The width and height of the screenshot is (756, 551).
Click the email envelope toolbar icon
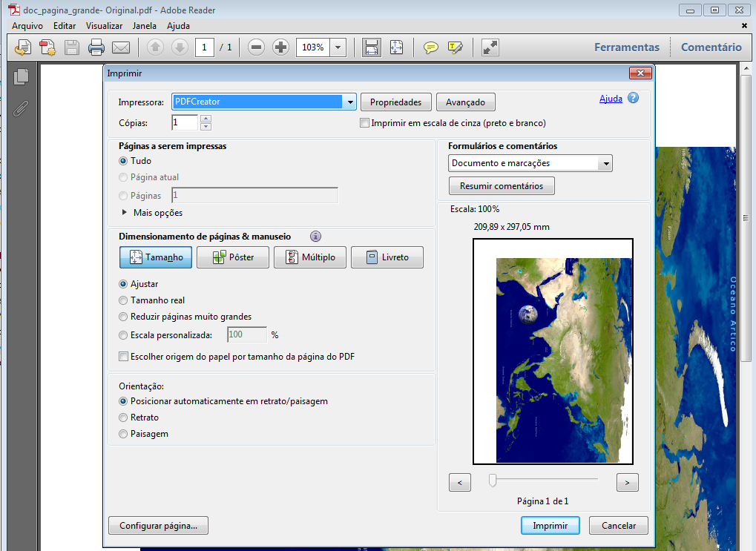click(x=121, y=47)
